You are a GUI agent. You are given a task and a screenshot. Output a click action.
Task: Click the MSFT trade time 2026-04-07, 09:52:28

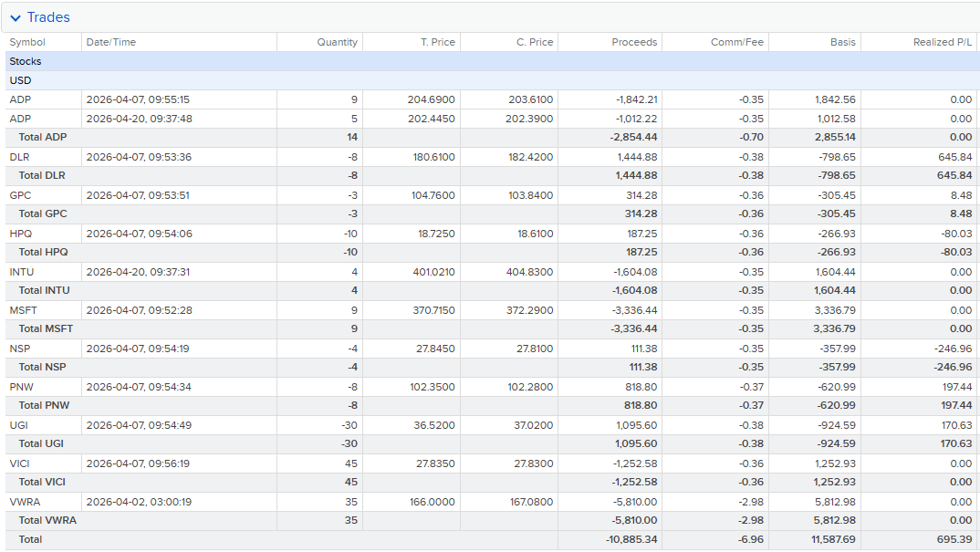(x=140, y=311)
